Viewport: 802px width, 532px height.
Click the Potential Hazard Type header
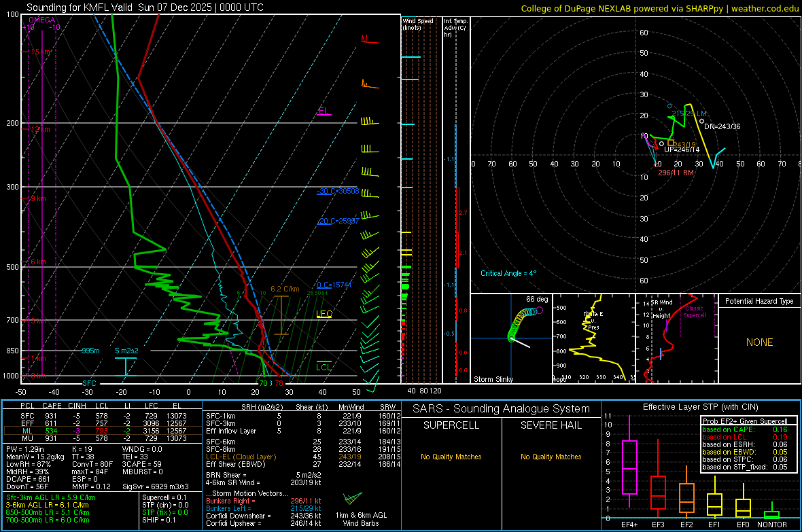(x=759, y=301)
